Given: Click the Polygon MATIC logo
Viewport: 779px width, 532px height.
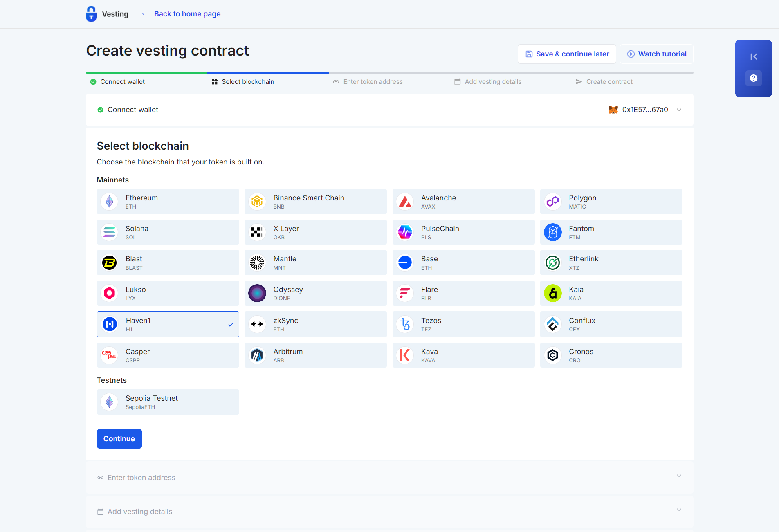Looking at the screenshot, I should [x=552, y=201].
